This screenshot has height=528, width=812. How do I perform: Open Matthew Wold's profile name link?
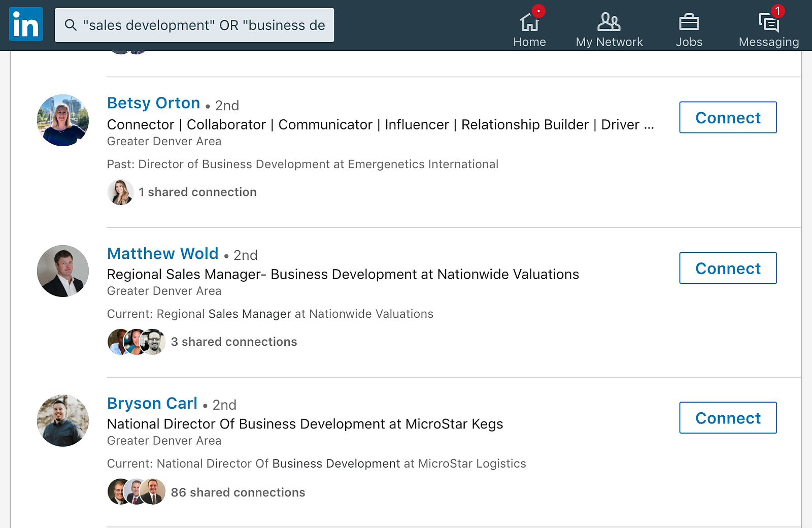point(162,253)
